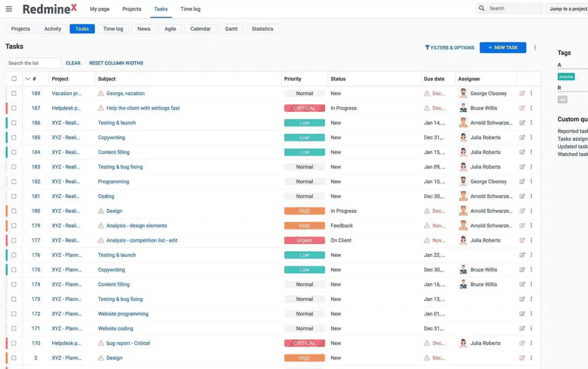Check the checkbox for task 186
Viewport: 588px width, 369px height.
(14, 123)
